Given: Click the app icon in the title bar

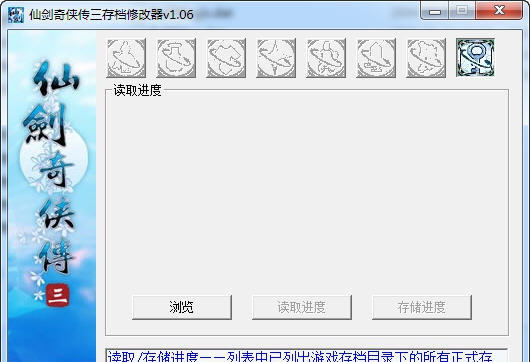Looking at the screenshot, I should (16, 15).
